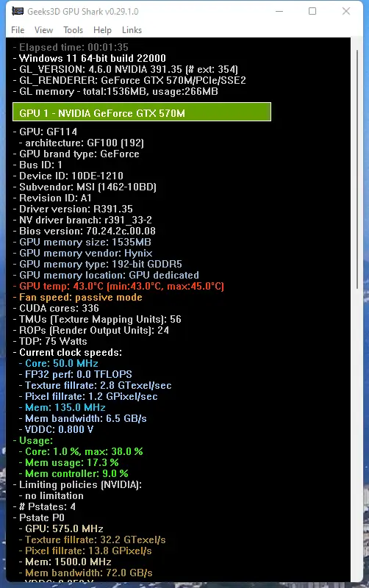369x588 pixels.
Task: Open the Tools menu
Action: pos(73,30)
